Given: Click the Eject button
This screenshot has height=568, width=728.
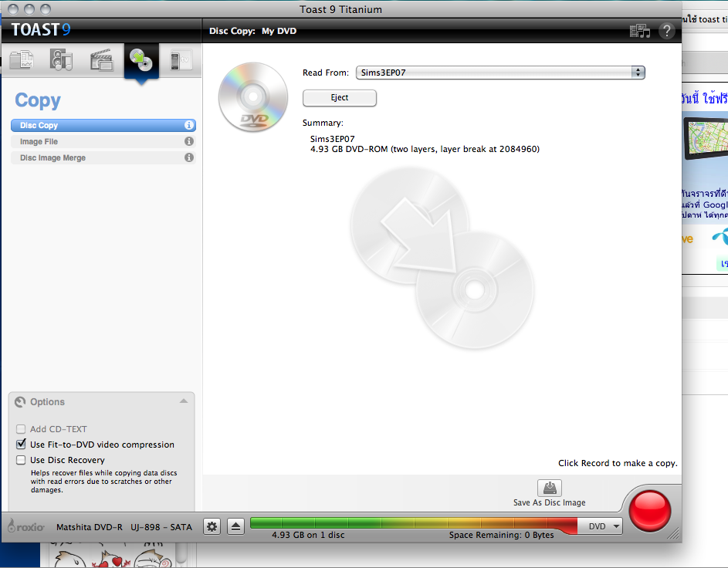Looking at the screenshot, I should pyautogui.click(x=340, y=97).
